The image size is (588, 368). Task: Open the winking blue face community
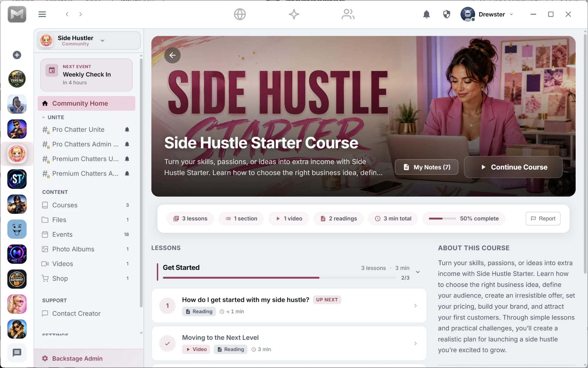[17, 229]
